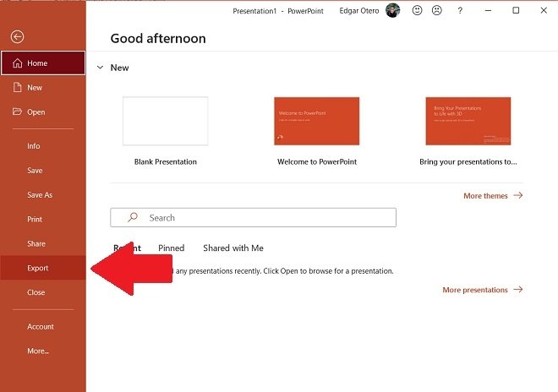The width and height of the screenshot is (558, 392).
Task: Click Share in the sidebar
Action: 43,243
